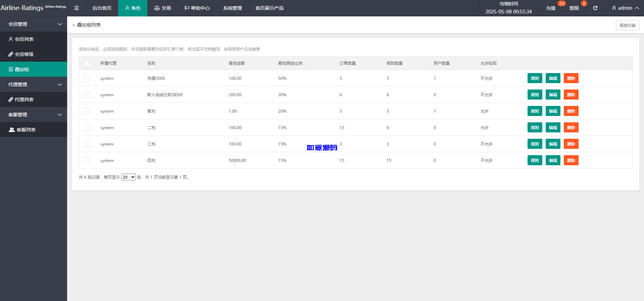
Task: Open 客服列表 in the sidebar
Action: coord(34,130)
